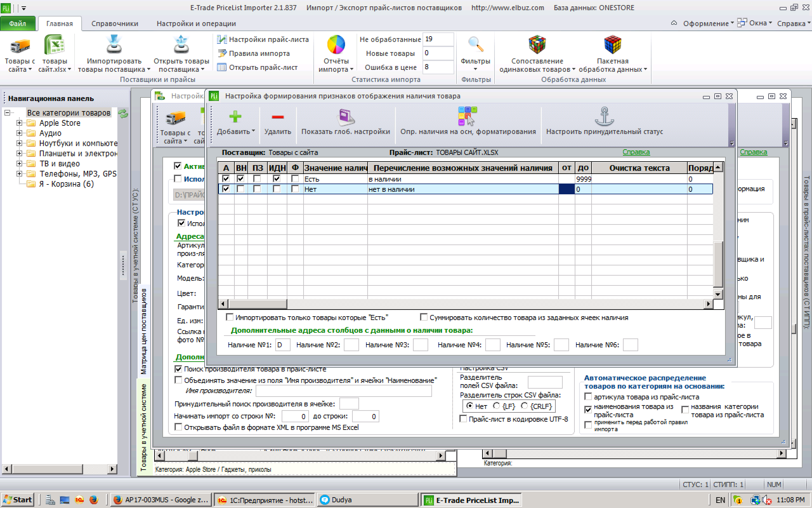Click the Наличие №2 input field

tap(351, 345)
